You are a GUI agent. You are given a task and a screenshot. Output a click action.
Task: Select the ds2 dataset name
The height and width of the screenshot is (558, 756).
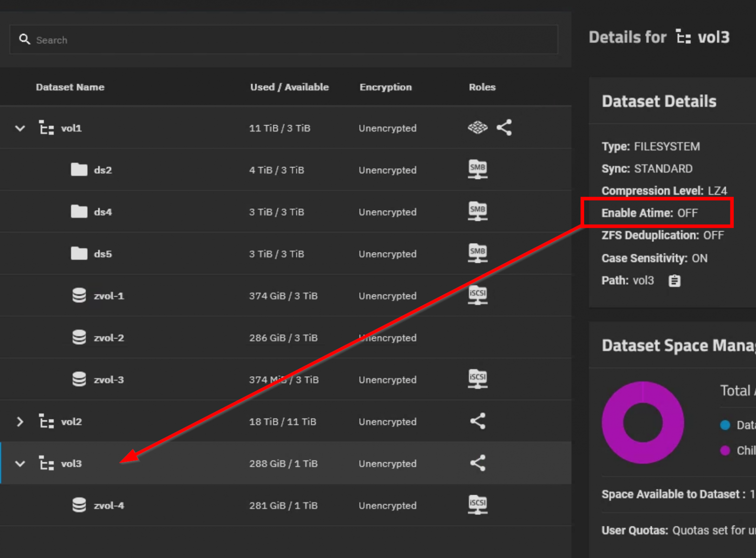(x=103, y=170)
